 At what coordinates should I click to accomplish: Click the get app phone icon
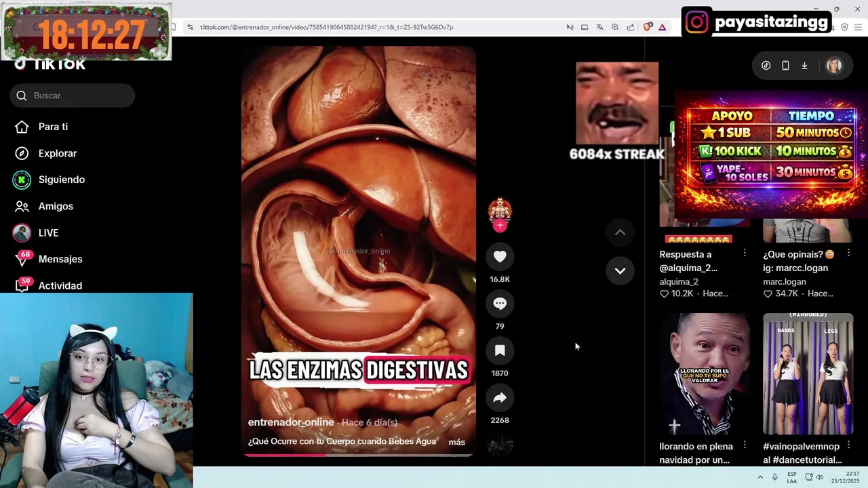(785, 66)
